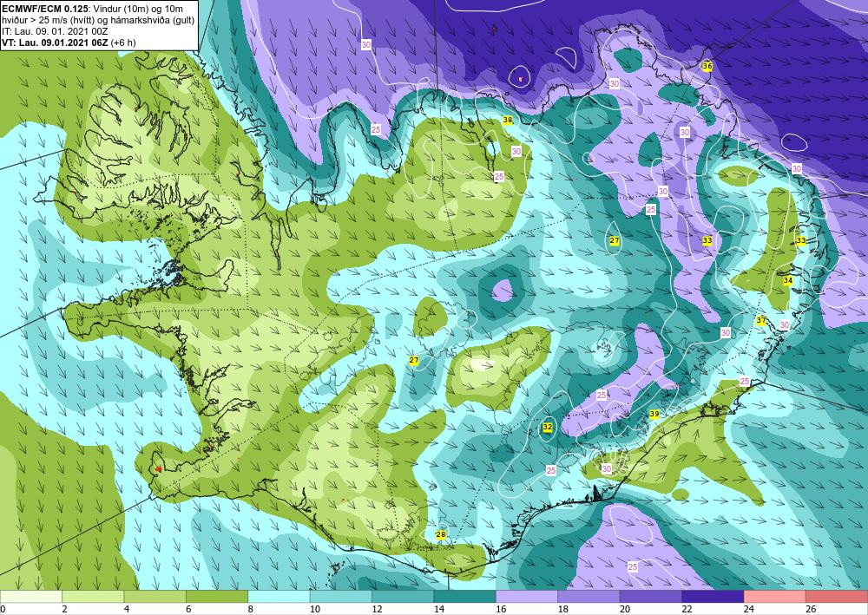Pick the legend swatch above 26 m/s
The height and width of the screenshot is (615, 868).
837,596
